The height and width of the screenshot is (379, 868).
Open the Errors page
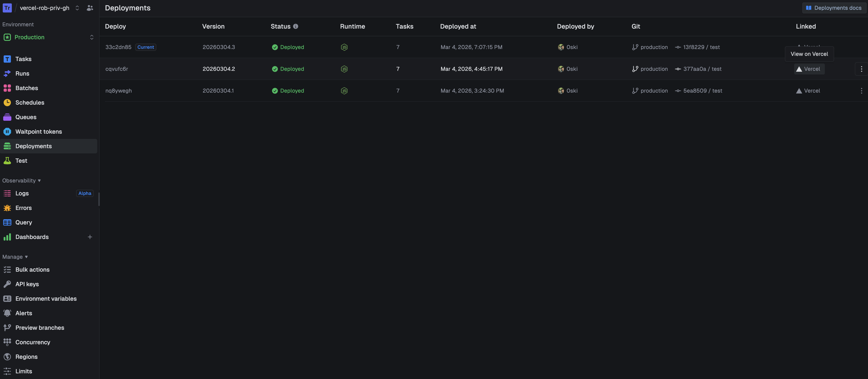24,208
